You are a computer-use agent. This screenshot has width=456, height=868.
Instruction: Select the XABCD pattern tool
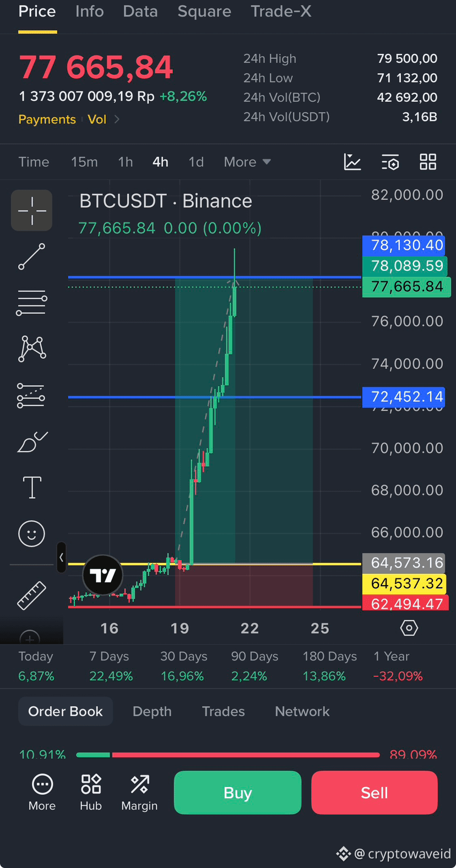[x=32, y=348]
